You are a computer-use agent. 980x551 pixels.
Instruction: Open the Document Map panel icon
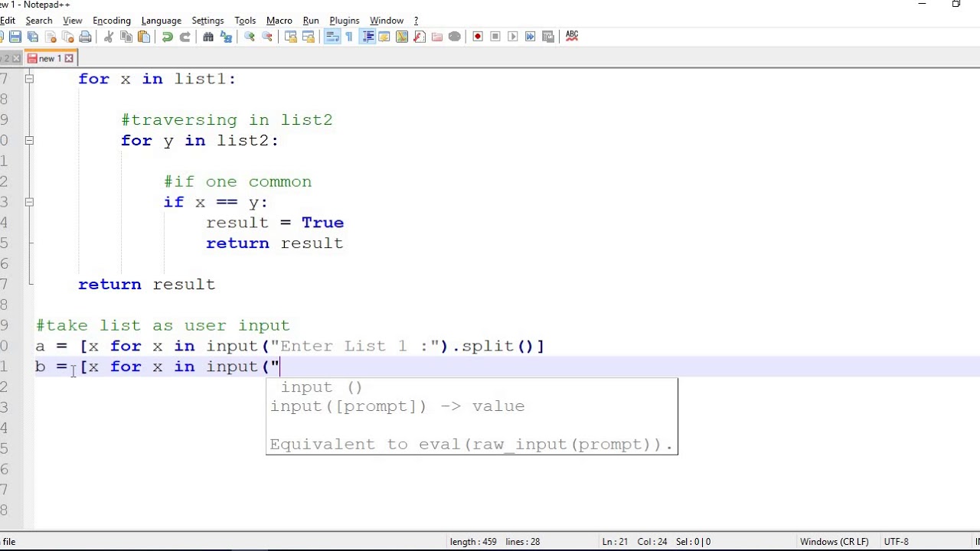pyautogui.click(x=401, y=36)
